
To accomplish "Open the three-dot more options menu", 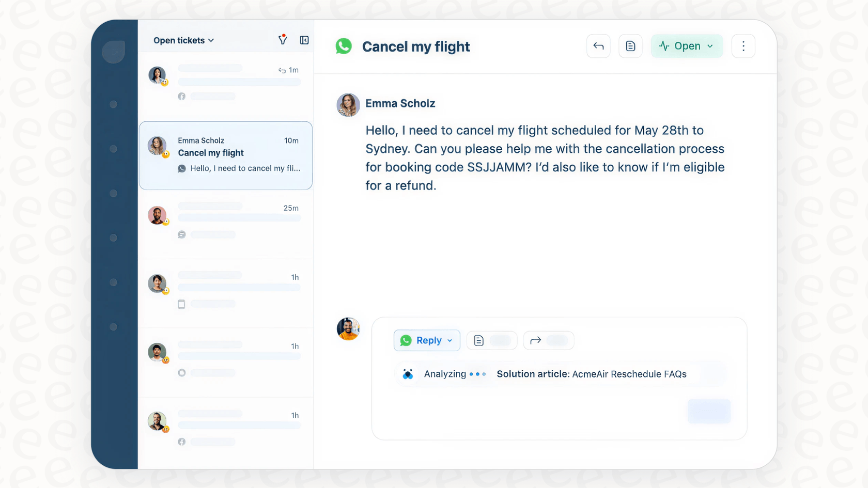I will (743, 46).
